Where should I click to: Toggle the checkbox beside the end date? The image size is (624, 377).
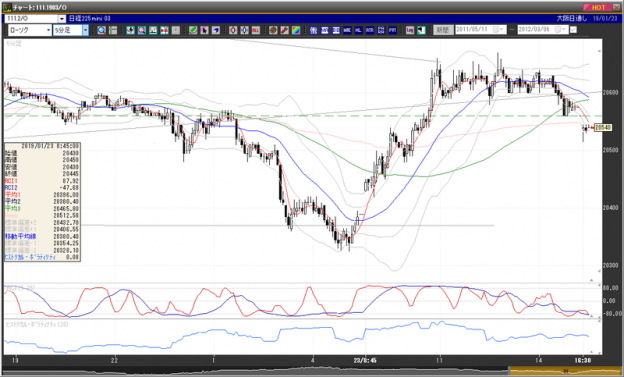(573, 30)
